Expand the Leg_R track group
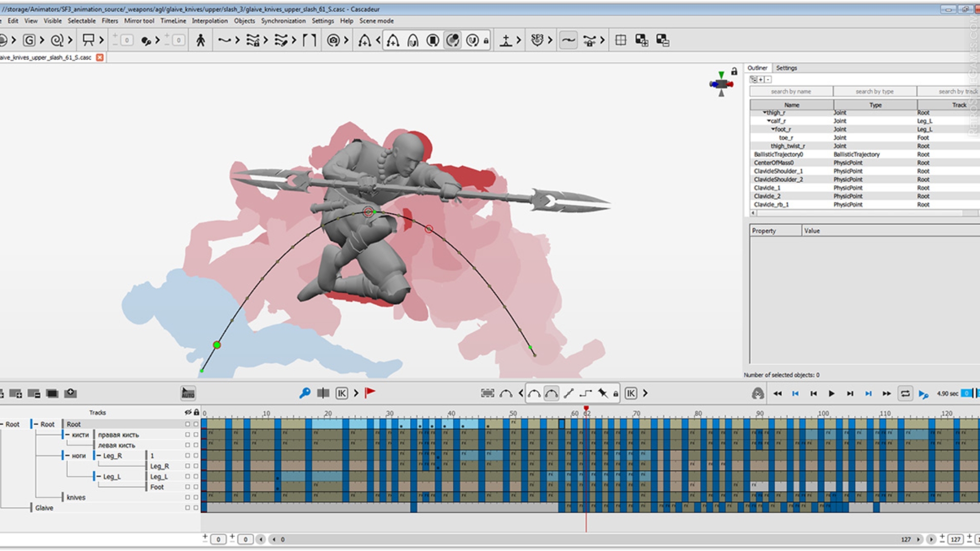 click(99, 456)
